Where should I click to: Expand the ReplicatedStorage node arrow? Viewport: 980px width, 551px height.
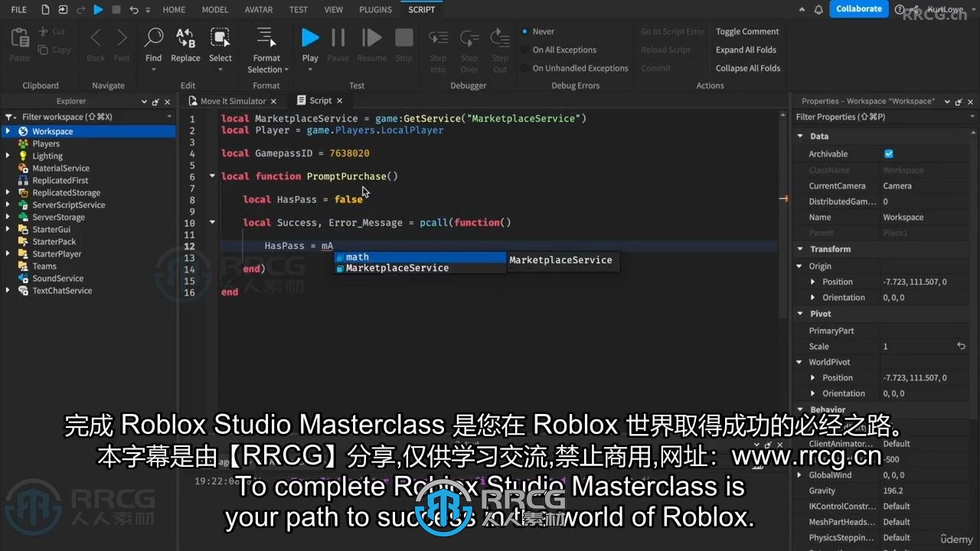pyautogui.click(x=8, y=193)
